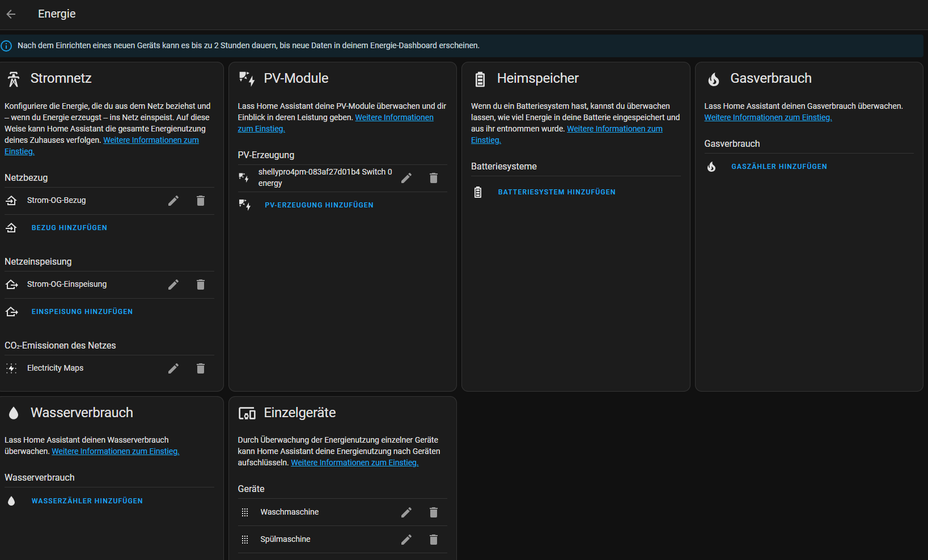Click the back arrow to leave Energie
Image resolution: width=928 pixels, height=560 pixels.
point(10,14)
